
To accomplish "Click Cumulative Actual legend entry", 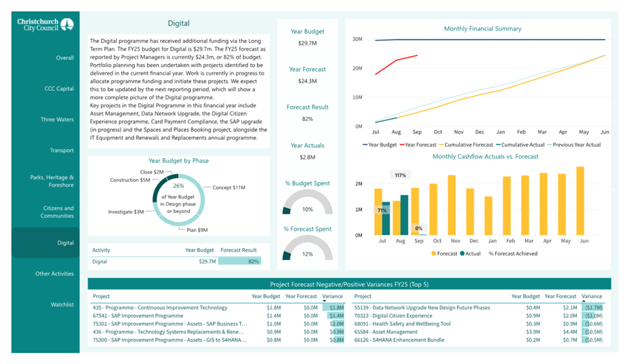I will (x=520, y=145).
